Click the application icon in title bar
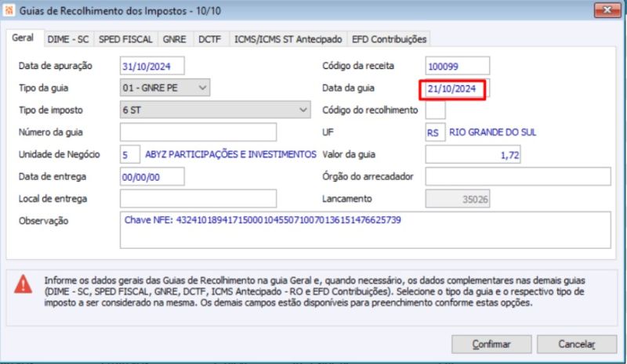627x364 pixels. (9, 10)
